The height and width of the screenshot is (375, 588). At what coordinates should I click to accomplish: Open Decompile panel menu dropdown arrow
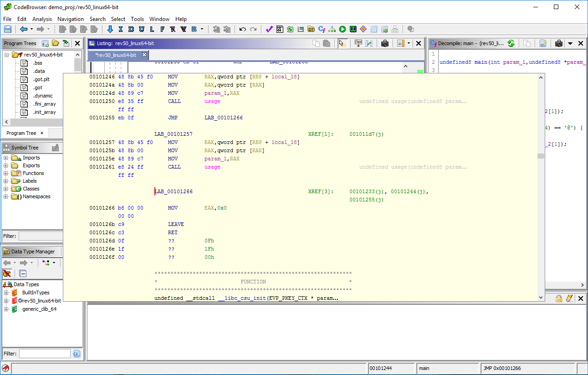(x=570, y=43)
